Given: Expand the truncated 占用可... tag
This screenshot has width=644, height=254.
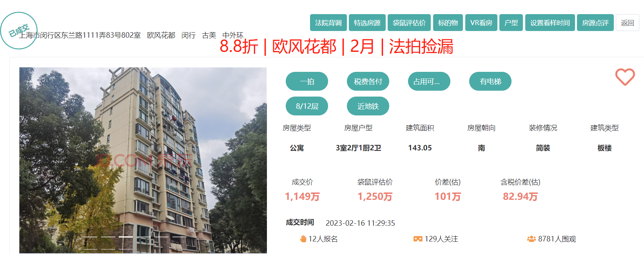Looking at the screenshot, I should [x=429, y=81].
